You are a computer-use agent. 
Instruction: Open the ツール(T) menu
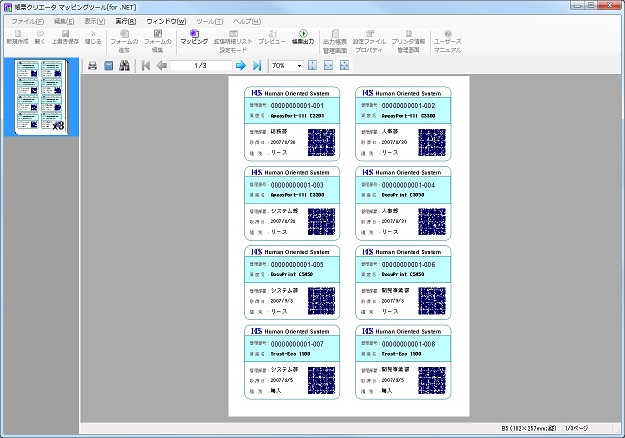point(210,21)
